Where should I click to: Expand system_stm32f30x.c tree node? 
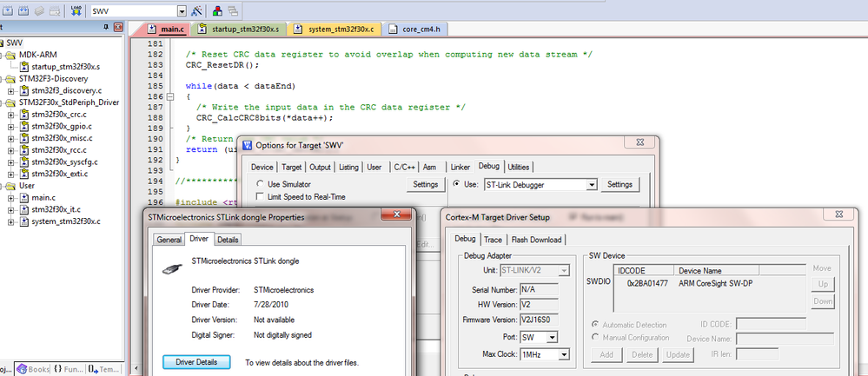[x=10, y=221]
